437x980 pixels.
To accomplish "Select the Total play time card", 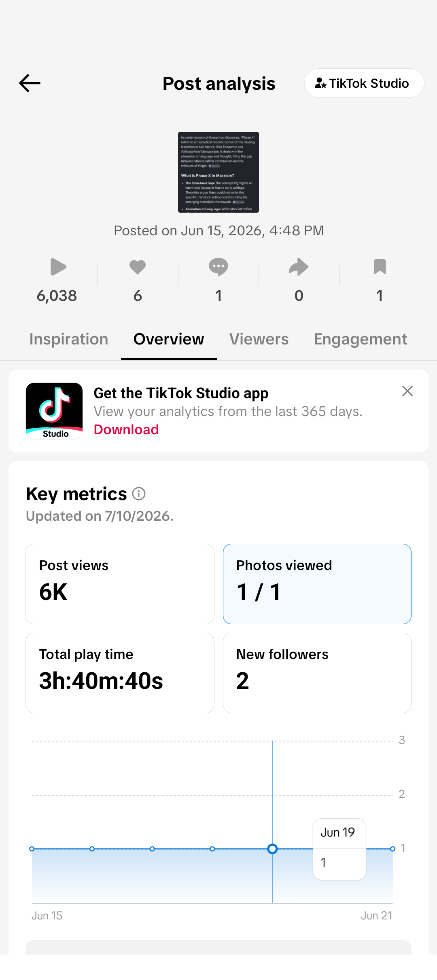I will point(120,673).
